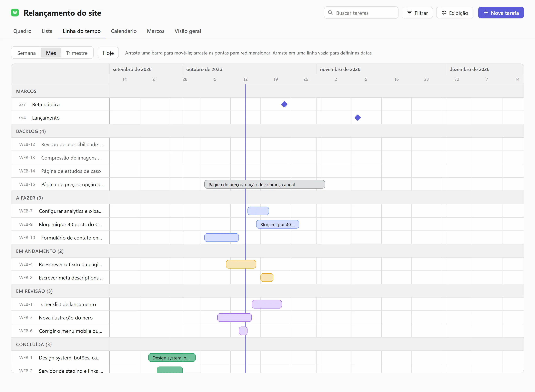The image size is (535, 392).
Task: Open the Calendário tab
Action: [124, 31]
